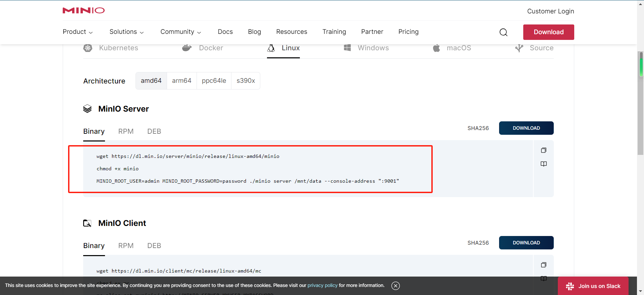Copy MinIO Client commands with copy icon

(x=544, y=265)
